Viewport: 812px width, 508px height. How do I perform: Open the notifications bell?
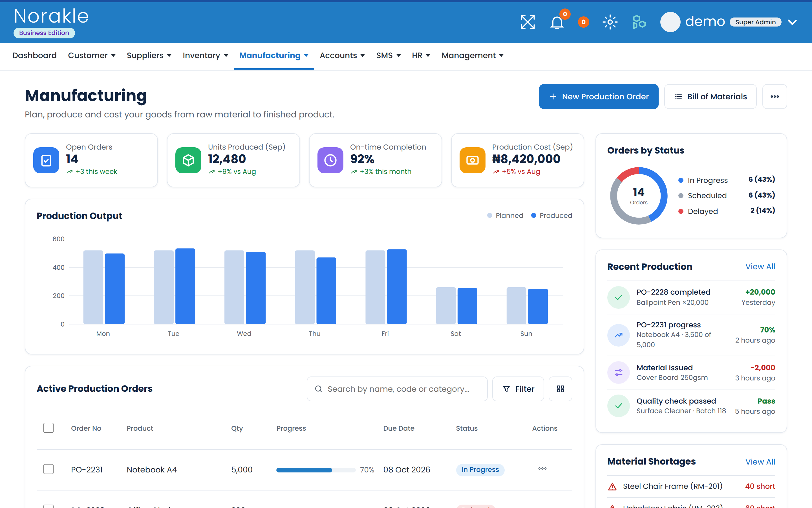(557, 22)
